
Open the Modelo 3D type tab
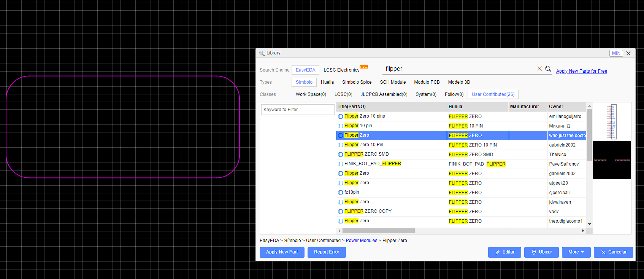459,82
